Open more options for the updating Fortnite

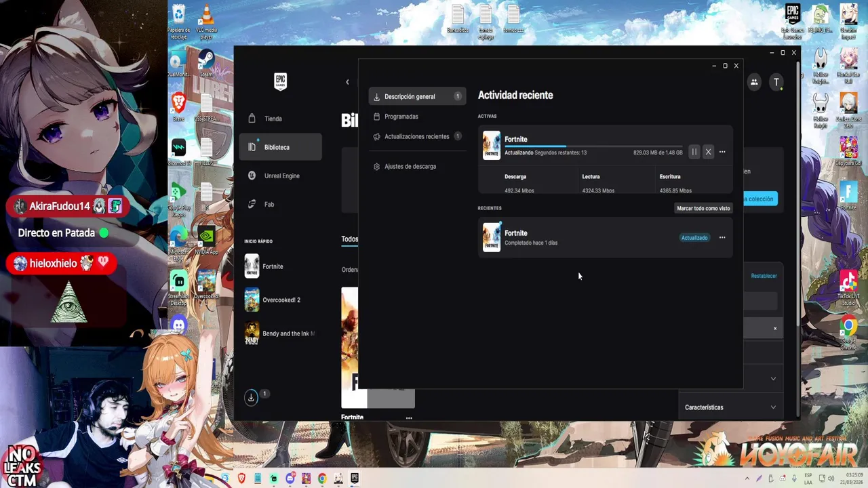point(722,152)
